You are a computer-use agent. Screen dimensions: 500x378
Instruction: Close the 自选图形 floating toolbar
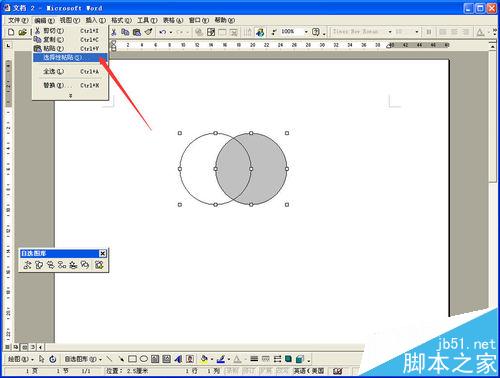pyautogui.click(x=103, y=254)
